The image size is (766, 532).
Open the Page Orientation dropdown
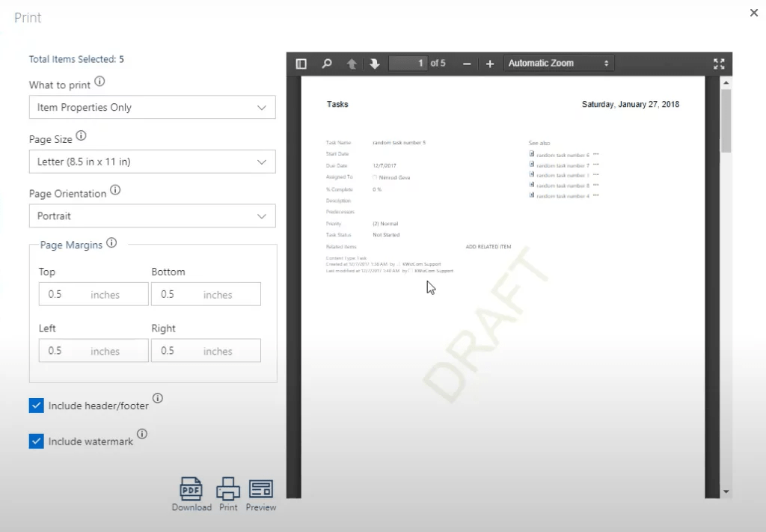click(153, 216)
